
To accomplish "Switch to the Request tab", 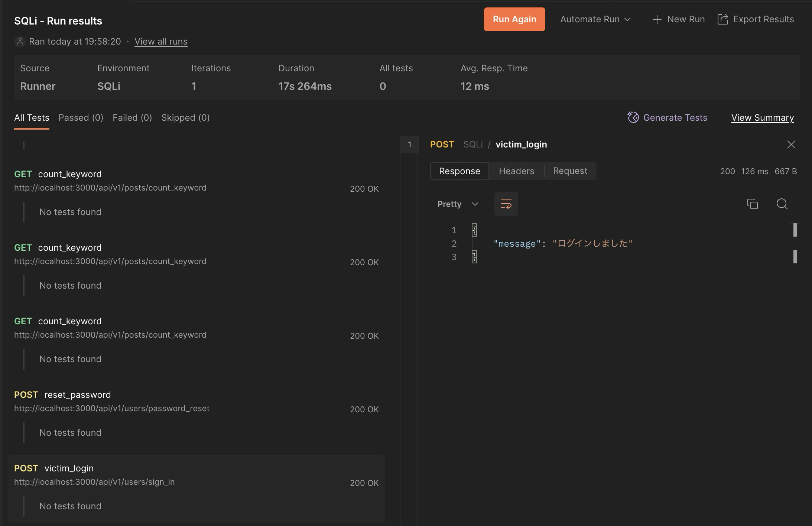I will coord(570,171).
